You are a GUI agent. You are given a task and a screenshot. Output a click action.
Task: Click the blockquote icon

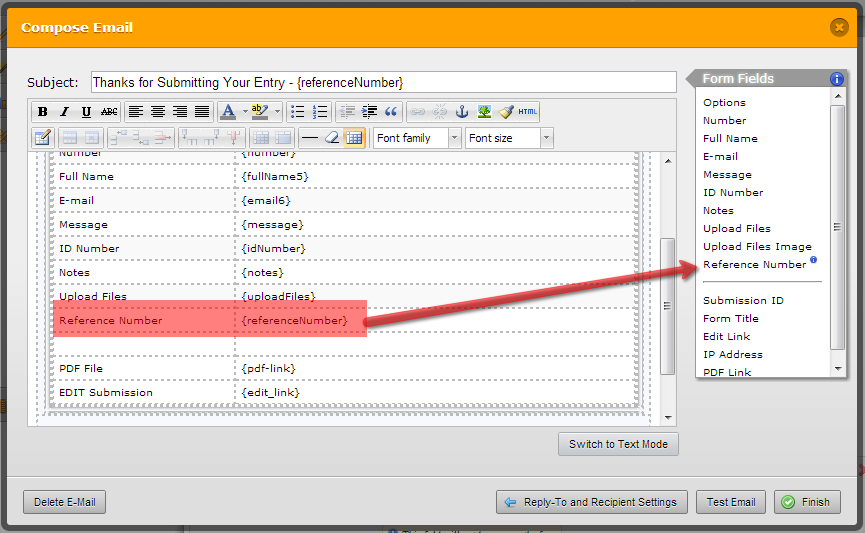[391, 112]
